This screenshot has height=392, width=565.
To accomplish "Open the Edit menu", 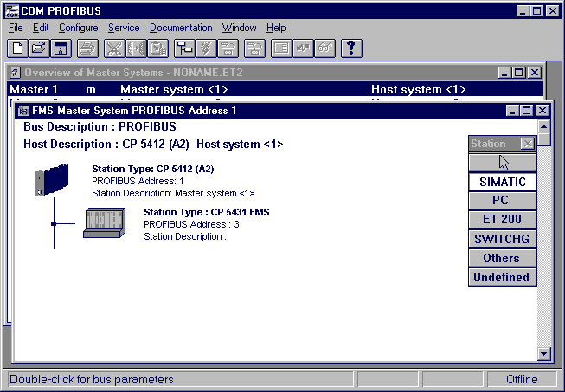I will tap(41, 28).
